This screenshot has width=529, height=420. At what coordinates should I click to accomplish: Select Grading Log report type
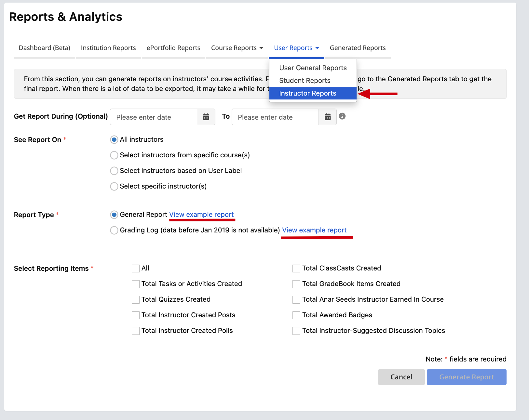(x=114, y=230)
